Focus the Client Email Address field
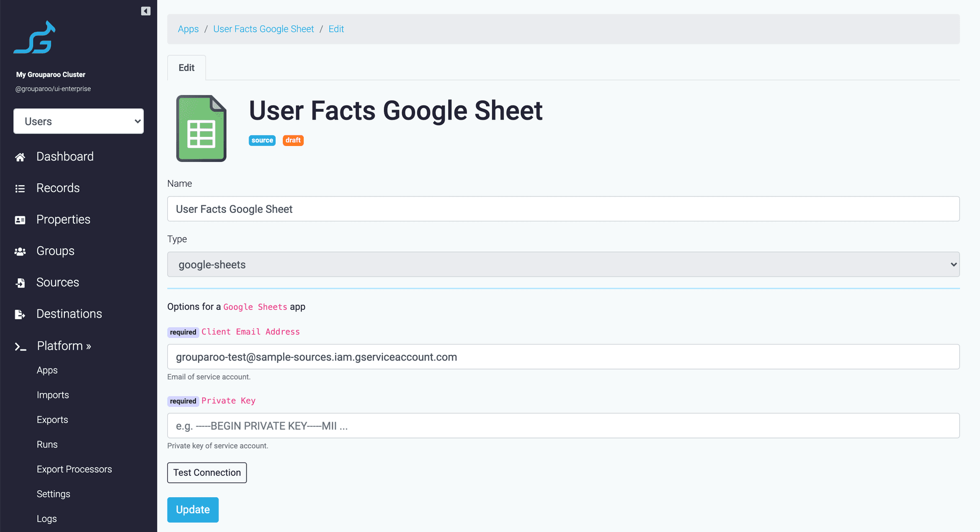This screenshot has height=532, width=980. point(563,357)
